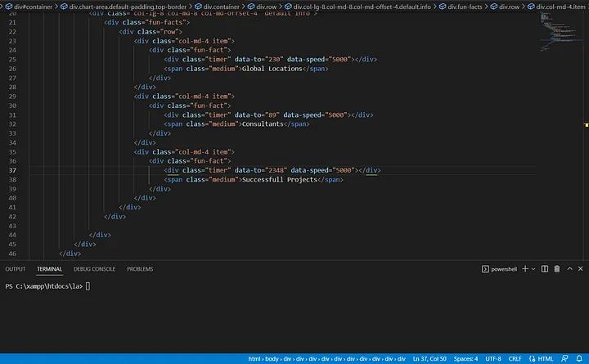
Task: Click data-to value "89" on line 31
Action: pos(272,115)
